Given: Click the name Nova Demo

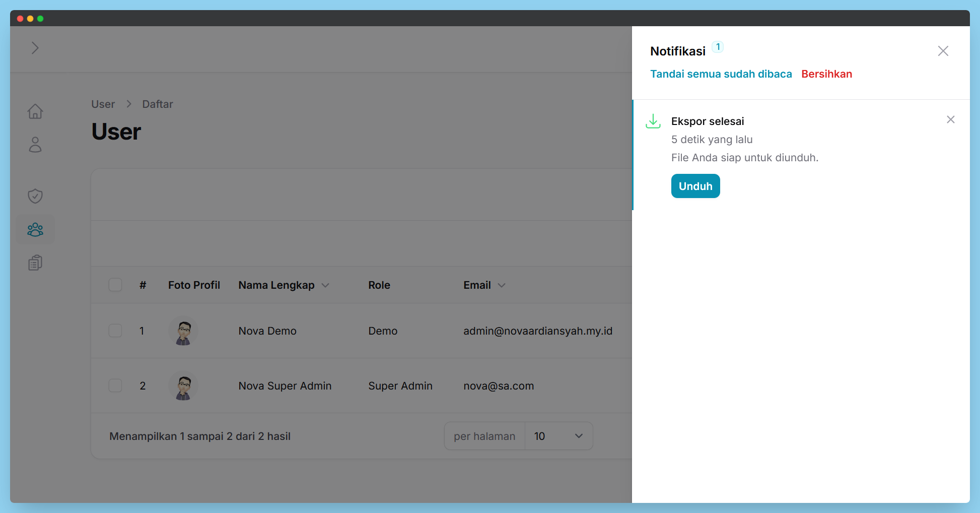Looking at the screenshot, I should coord(267,331).
